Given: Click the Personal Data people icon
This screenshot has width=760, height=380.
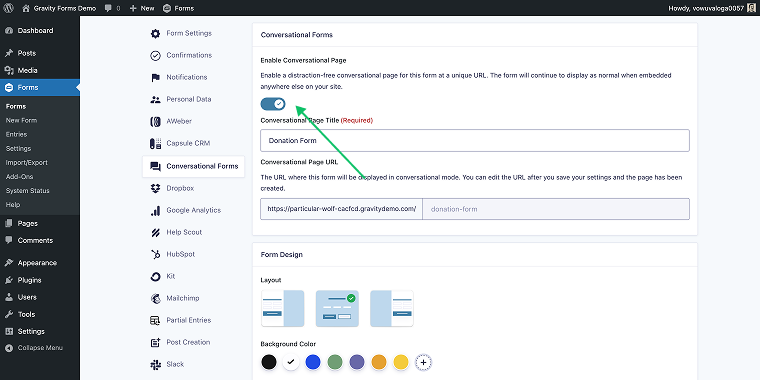Looking at the screenshot, I should (155, 99).
